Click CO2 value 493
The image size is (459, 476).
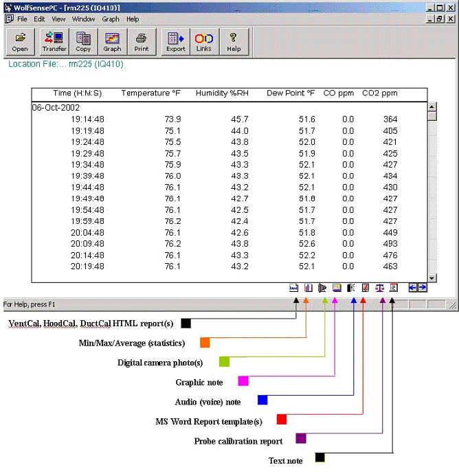coord(390,244)
